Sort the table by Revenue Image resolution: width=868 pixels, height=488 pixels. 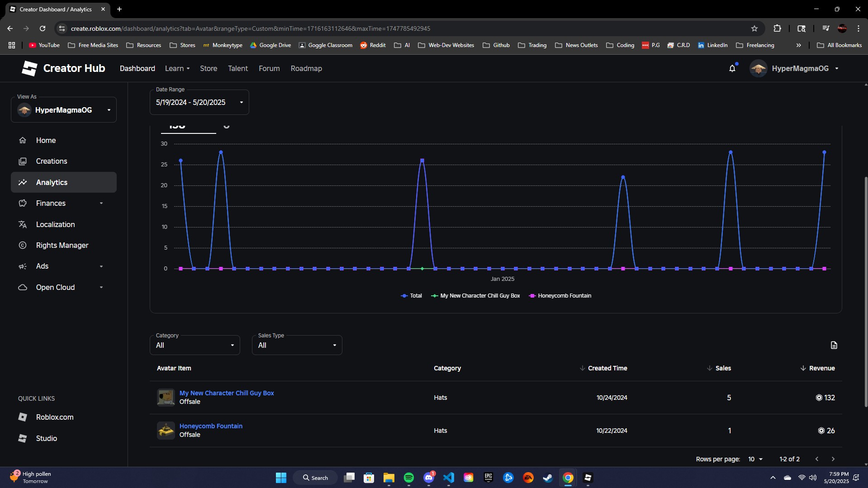tap(818, 368)
